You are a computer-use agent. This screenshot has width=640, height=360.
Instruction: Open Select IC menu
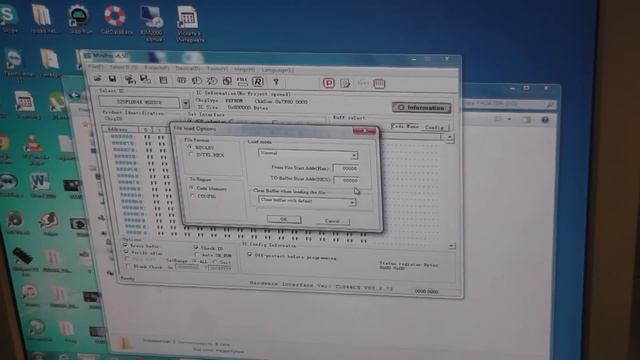click(123, 67)
